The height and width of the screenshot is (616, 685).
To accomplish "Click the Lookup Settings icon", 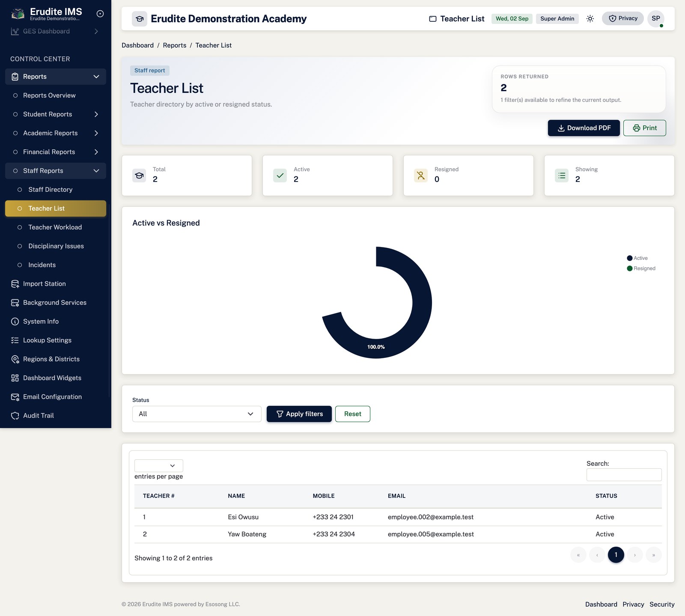I will [x=15, y=340].
